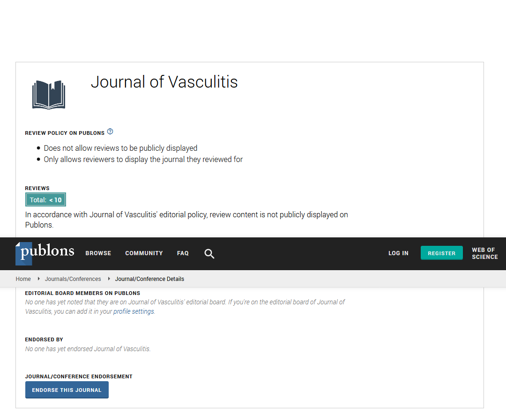Go to the FAQ page
Screen dimensions: 506x420
click(183, 253)
